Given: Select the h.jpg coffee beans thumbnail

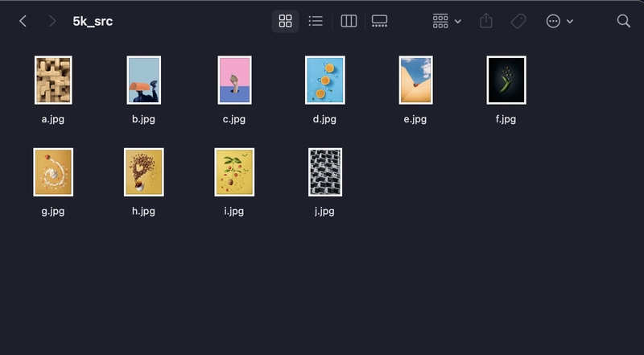Looking at the screenshot, I should click(x=144, y=172).
